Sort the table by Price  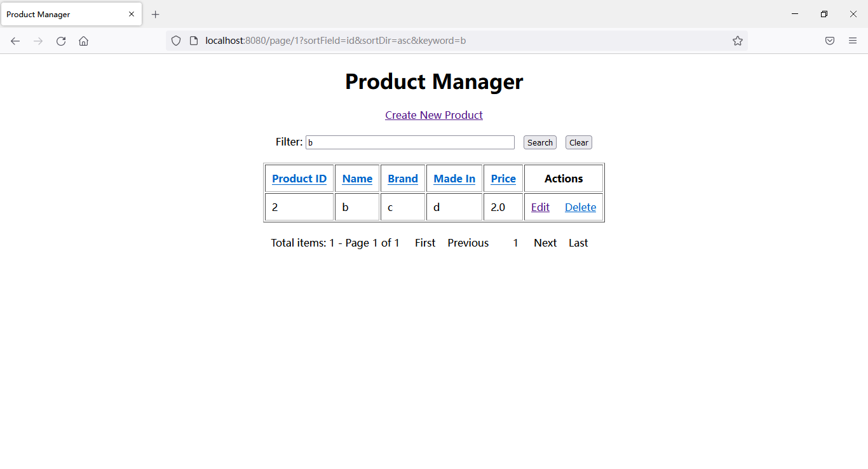point(503,179)
